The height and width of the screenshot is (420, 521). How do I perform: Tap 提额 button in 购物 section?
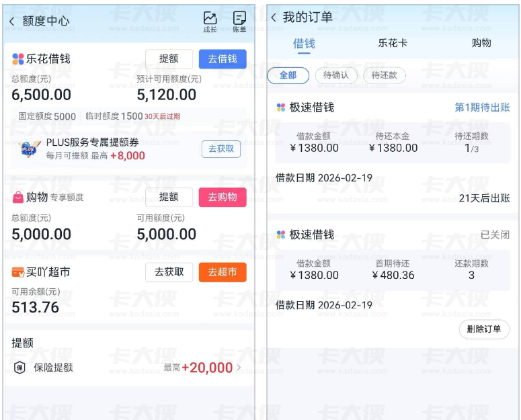point(169,197)
